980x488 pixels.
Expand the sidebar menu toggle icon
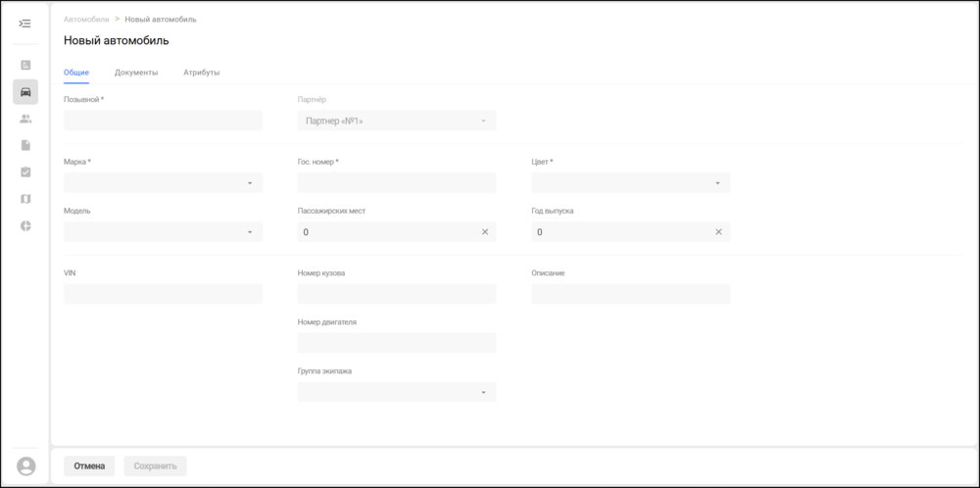click(25, 24)
